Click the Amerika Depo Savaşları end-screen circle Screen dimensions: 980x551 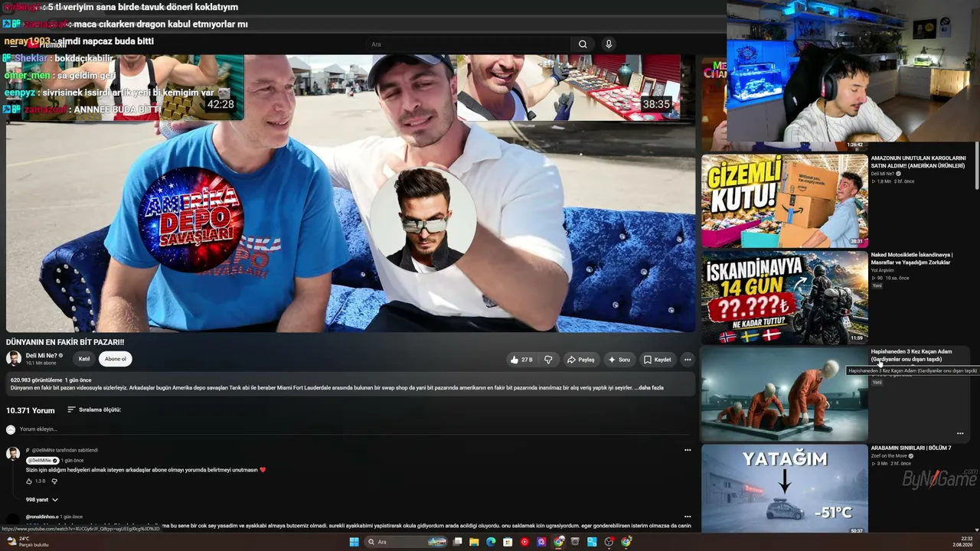tap(191, 220)
